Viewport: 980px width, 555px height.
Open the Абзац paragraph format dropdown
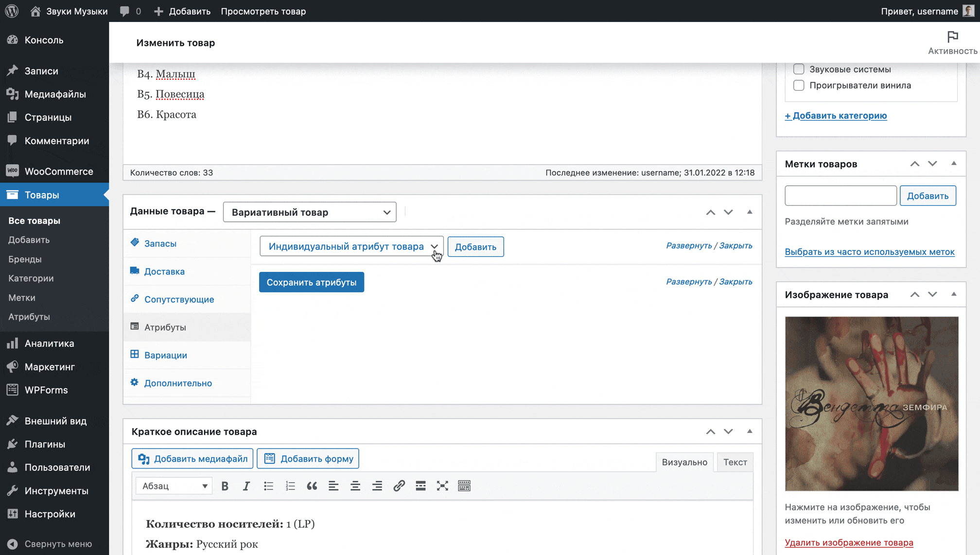[x=174, y=486]
